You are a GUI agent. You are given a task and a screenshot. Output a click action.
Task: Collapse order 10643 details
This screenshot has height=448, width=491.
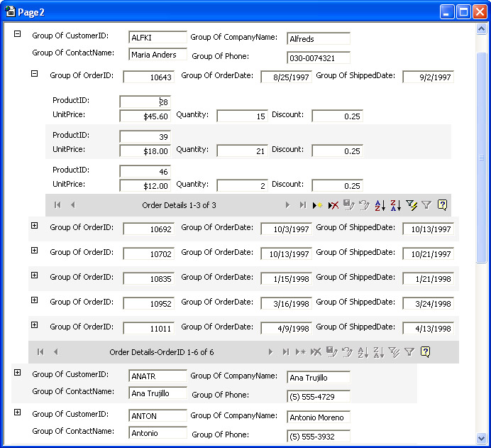pyautogui.click(x=34, y=73)
